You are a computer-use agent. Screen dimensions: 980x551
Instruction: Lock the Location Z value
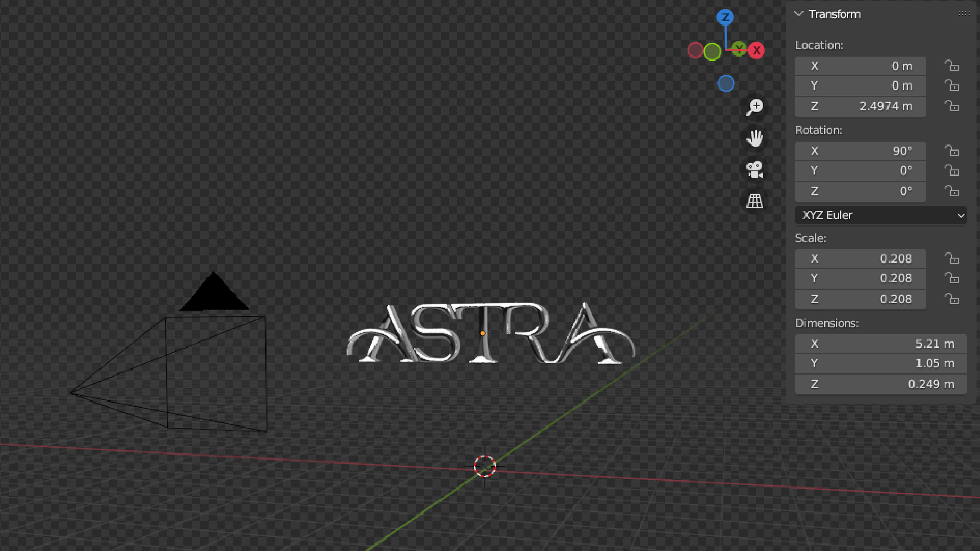click(951, 106)
